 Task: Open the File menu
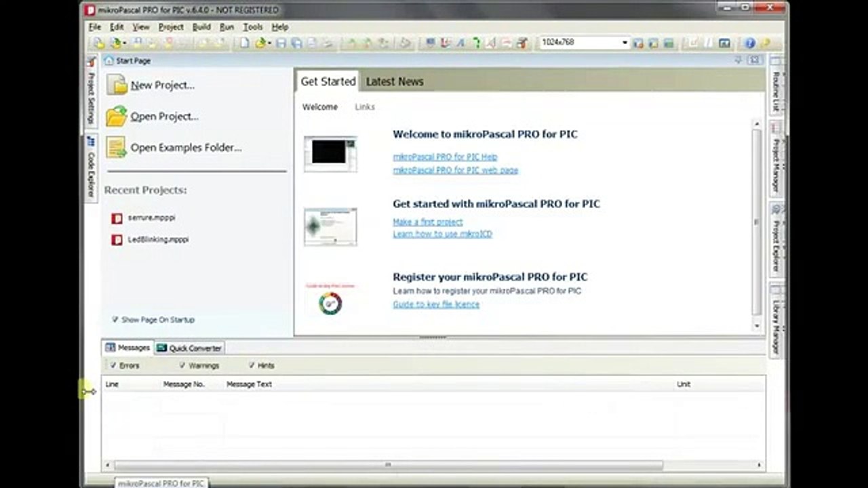coord(95,27)
